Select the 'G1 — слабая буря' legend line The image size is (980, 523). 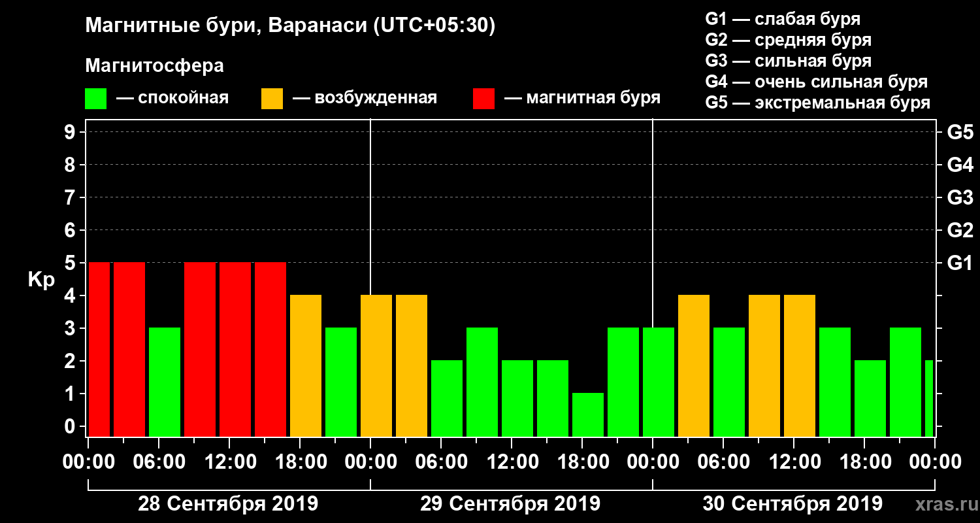(783, 19)
